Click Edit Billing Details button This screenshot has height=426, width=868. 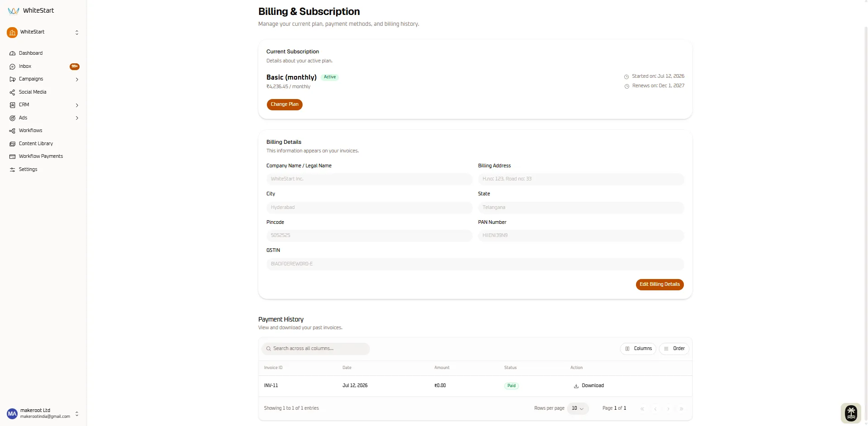coord(659,284)
